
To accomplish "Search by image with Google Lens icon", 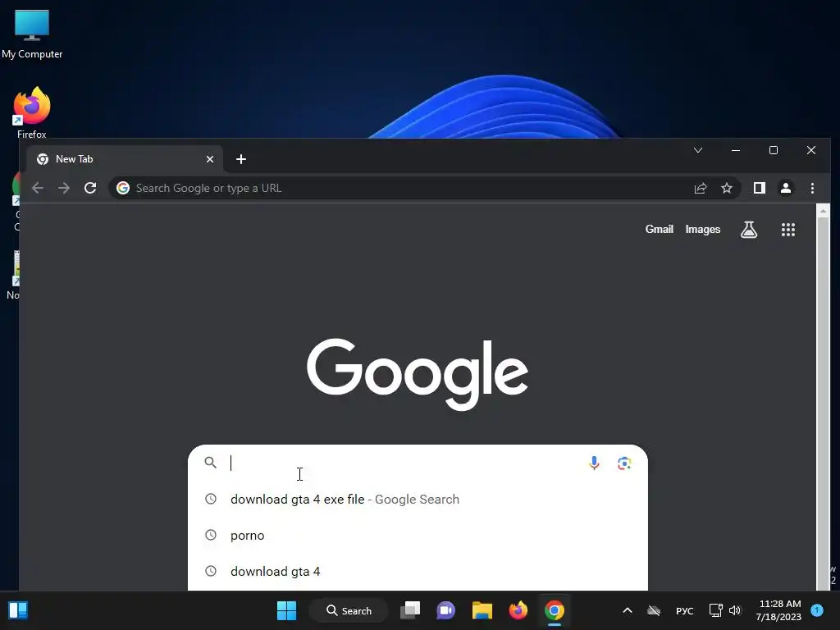I will (x=624, y=463).
